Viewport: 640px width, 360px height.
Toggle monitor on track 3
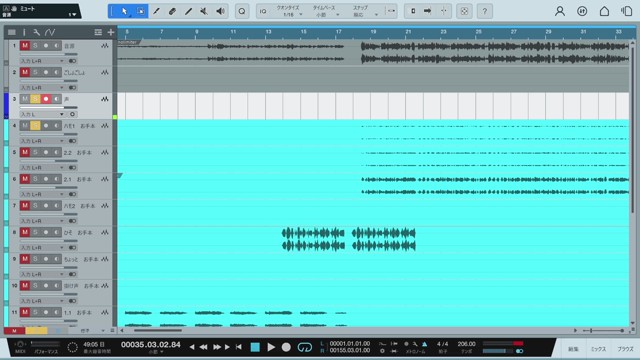[57, 99]
